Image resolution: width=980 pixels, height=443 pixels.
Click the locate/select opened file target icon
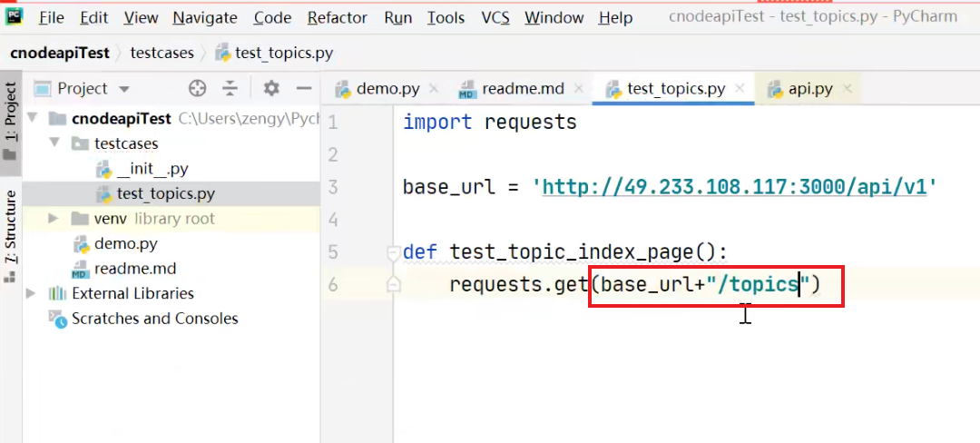(198, 89)
